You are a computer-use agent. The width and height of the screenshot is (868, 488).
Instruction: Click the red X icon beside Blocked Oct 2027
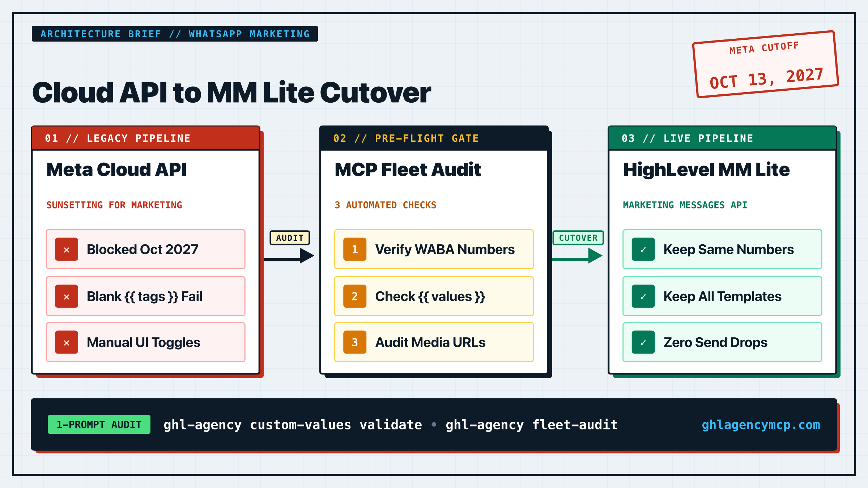pos(67,249)
